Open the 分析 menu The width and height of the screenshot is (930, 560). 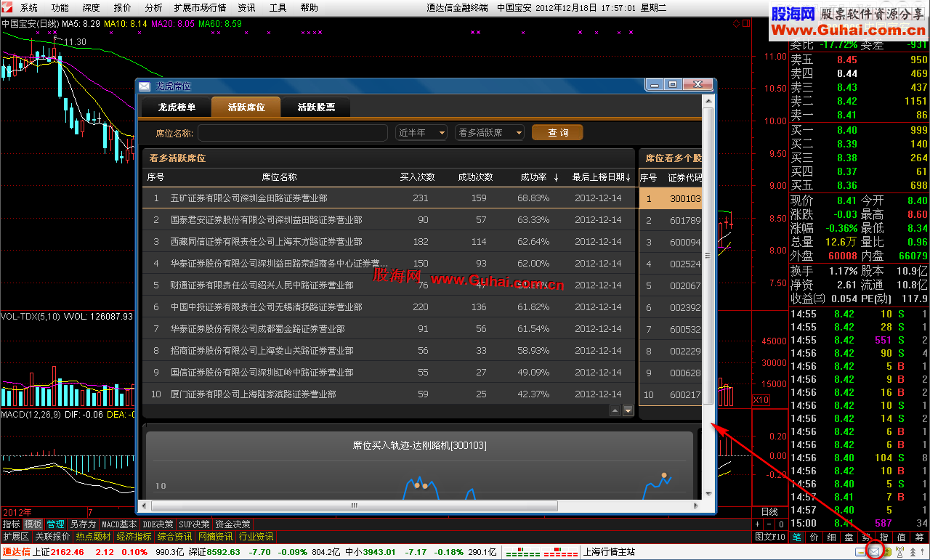pyautogui.click(x=154, y=8)
